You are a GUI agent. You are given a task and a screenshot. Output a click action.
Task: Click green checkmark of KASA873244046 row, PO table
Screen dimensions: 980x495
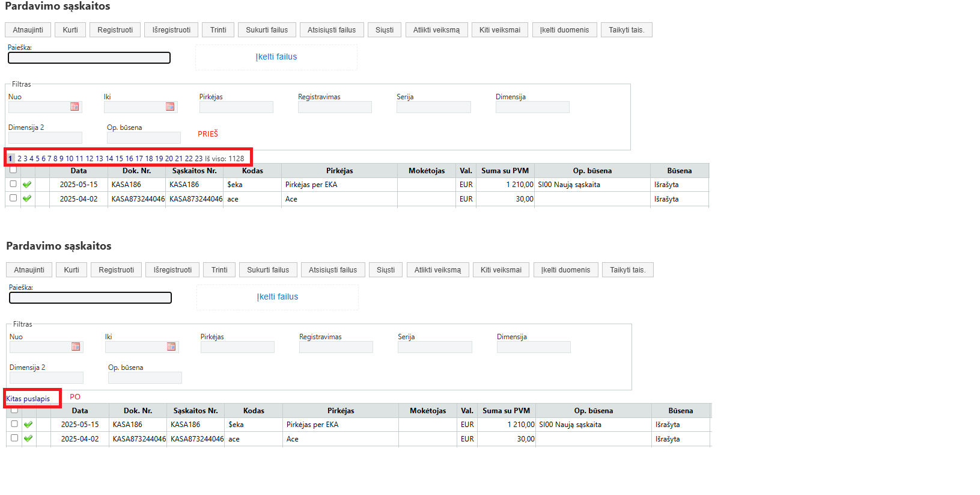(x=28, y=438)
